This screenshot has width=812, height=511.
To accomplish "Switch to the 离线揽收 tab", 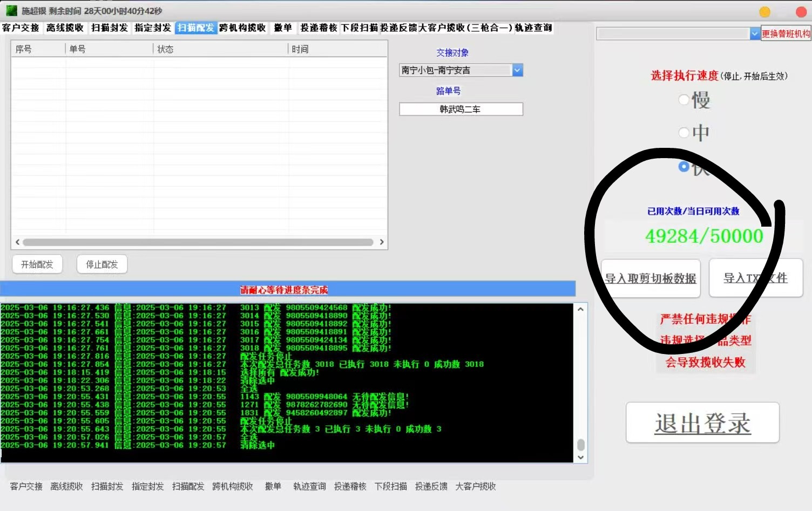I will click(65, 28).
